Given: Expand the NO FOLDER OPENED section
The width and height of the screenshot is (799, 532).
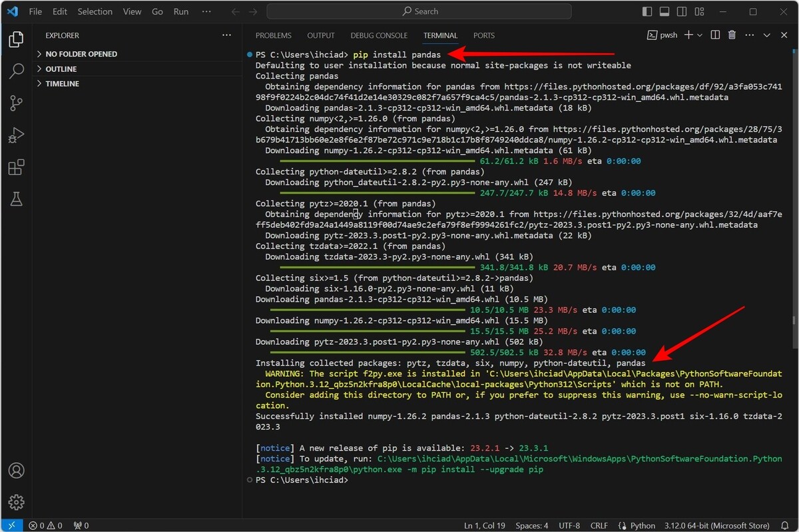Looking at the screenshot, I should tap(81, 54).
